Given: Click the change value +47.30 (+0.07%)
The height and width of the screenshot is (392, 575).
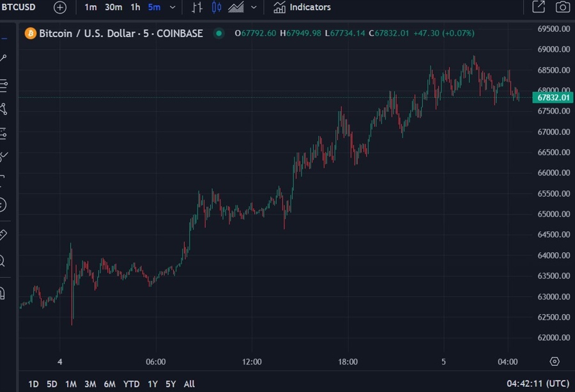Looking at the screenshot, I should coord(444,33).
